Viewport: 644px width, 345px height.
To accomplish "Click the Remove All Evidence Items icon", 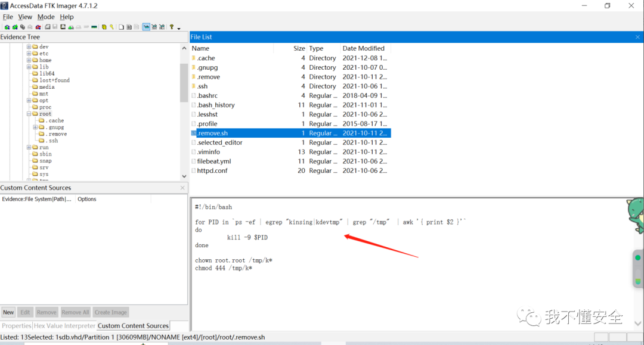I will pos(38,27).
